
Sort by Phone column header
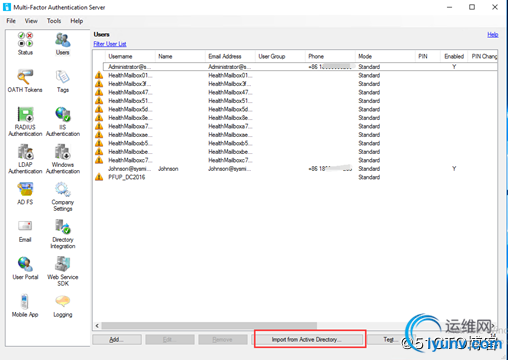330,56
